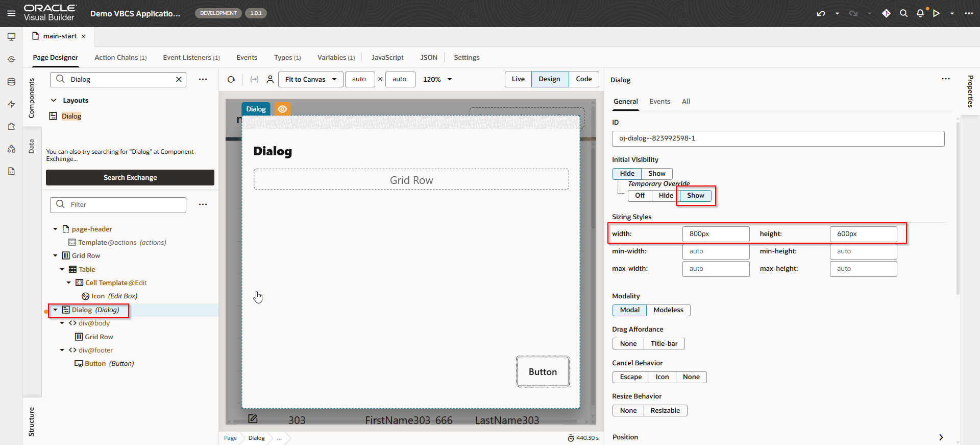Click the Undo arrow icon
The height and width of the screenshot is (445, 980).
[821, 13]
